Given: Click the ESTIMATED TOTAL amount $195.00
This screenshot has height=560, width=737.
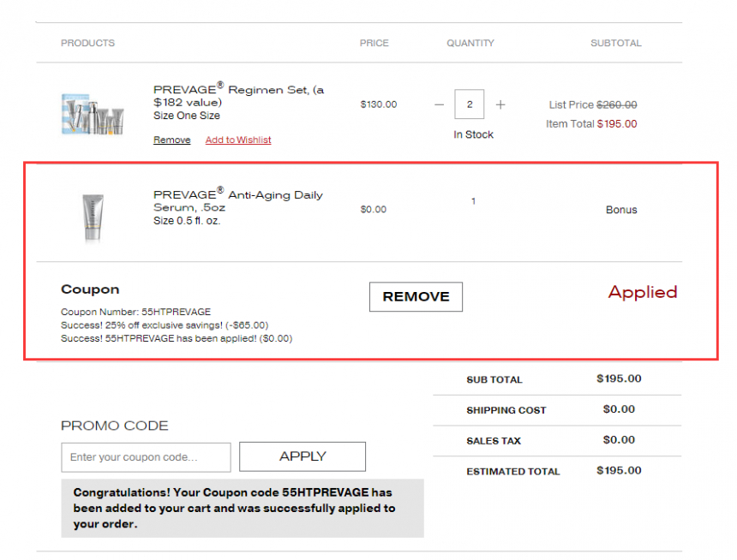Looking at the screenshot, I should pyautogui.click(x=619, y=471).
